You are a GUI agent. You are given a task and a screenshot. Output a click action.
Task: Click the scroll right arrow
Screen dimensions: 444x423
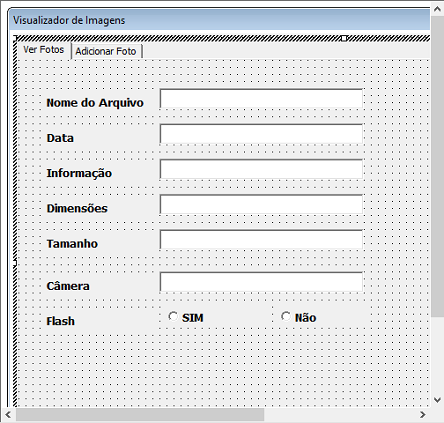click(423, 415)
